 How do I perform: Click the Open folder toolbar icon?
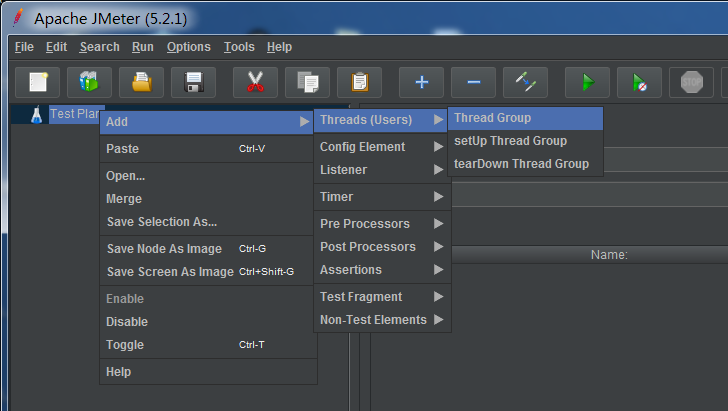[x=142, y=82]
